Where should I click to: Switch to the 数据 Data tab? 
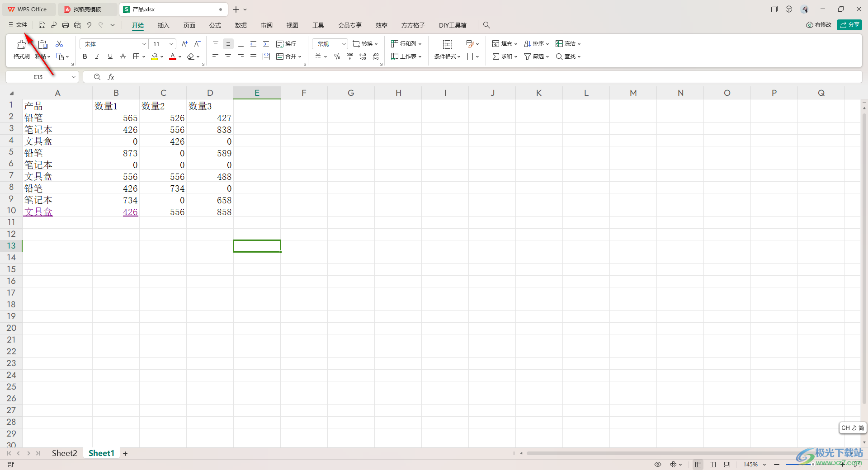[x=241, y=25]
